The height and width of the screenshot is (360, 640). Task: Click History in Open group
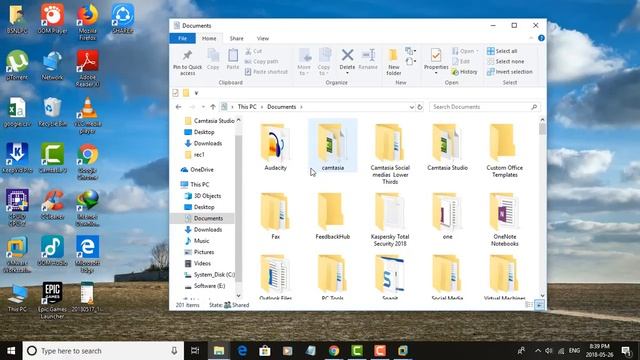click(464, 72)
